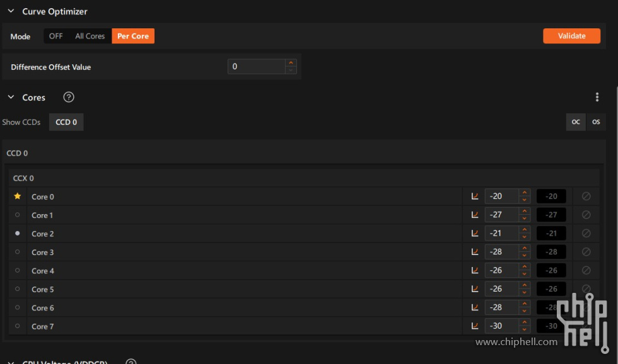Collapse the Cores section
Image resolution: width=618 pixels, height=364 pixels.
11,98
